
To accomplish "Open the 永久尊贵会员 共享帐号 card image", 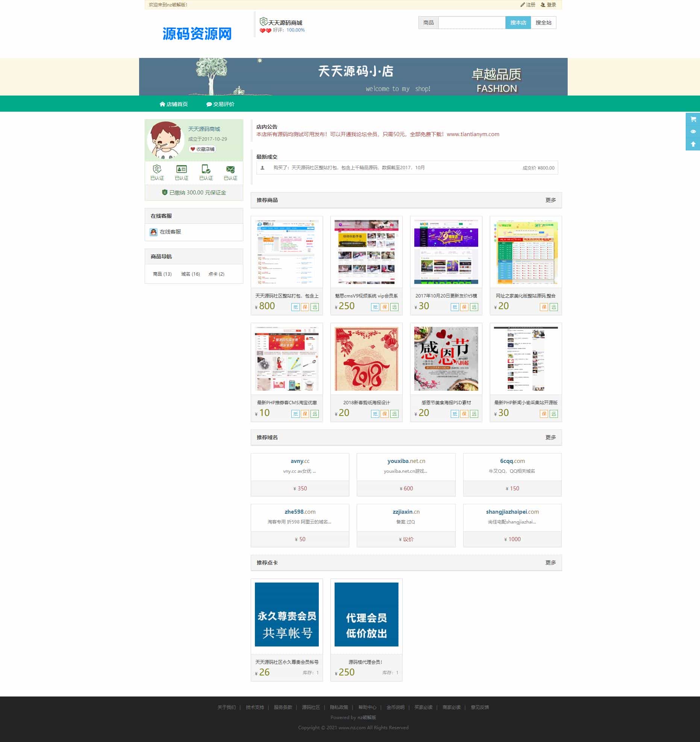I will click(x=287, y=615).
